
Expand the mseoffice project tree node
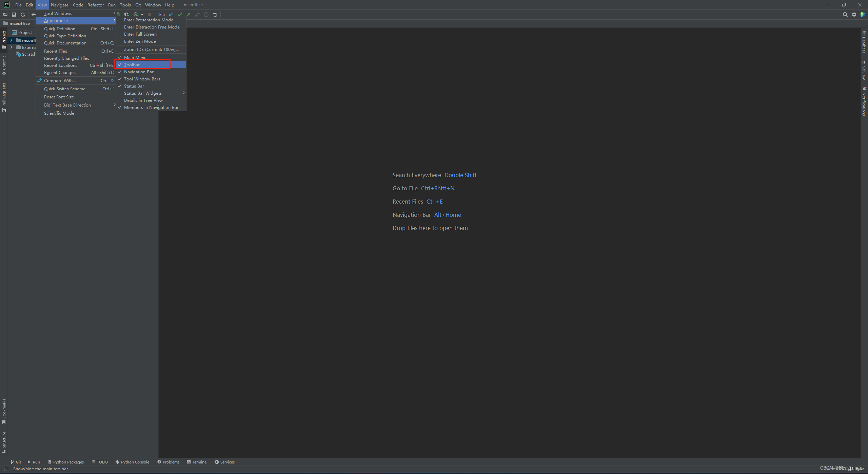pyautogui.click(x=11, y=40)
